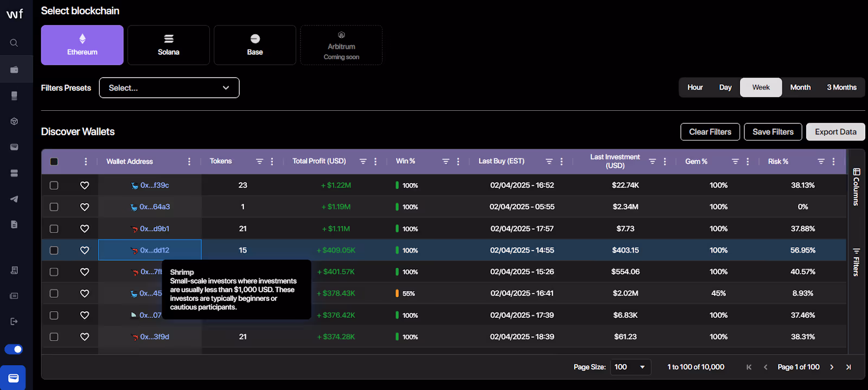Viewport: 868px width, 390px height.
Task: Click the Clear Filters button
Action: tap(710, 132)
